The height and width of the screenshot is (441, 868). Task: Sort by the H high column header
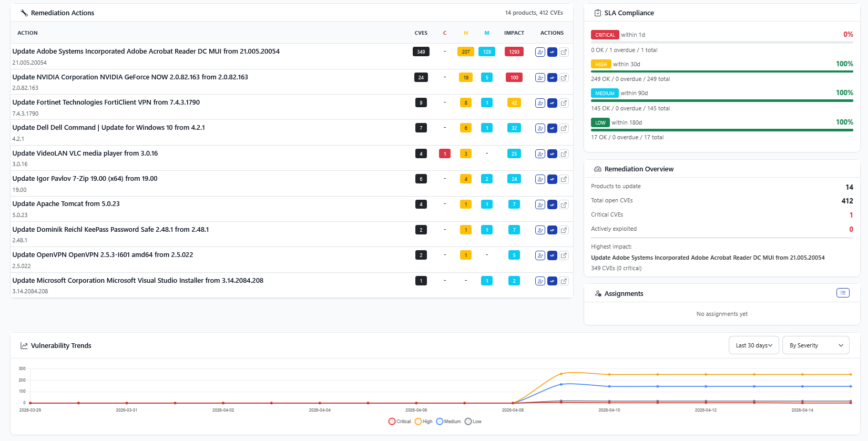pyautogui.click(x=466, y=33)
